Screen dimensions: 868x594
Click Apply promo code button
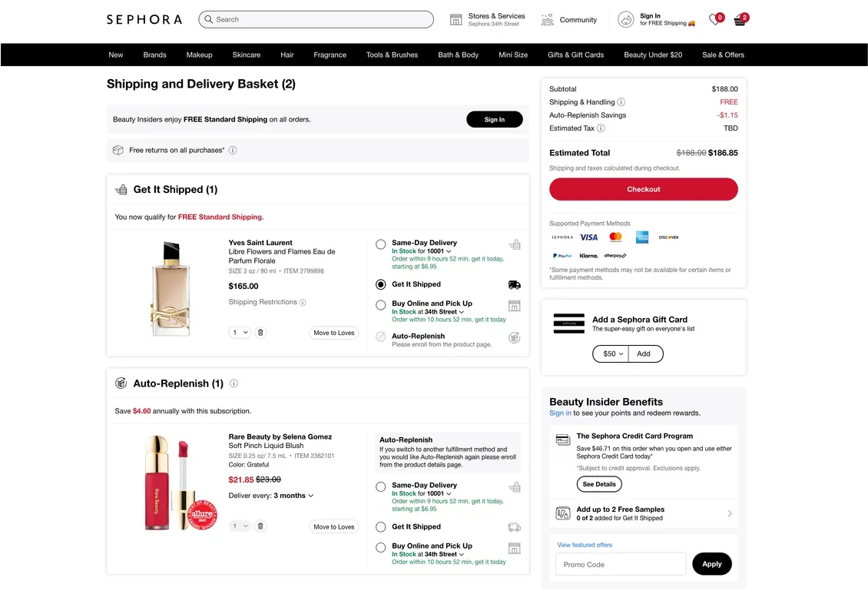click(x=712, y=564)
